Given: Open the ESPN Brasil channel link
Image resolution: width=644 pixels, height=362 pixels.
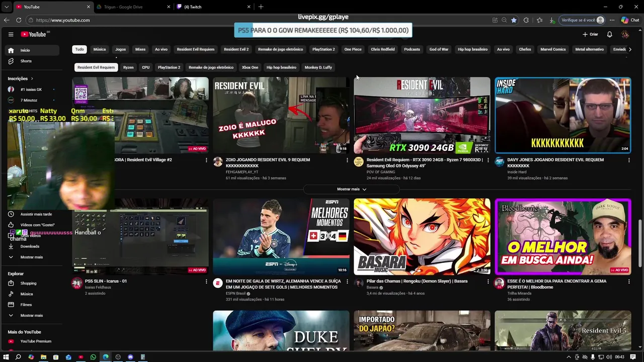Looking at the screenshot, I should click(x=235, y=294).
